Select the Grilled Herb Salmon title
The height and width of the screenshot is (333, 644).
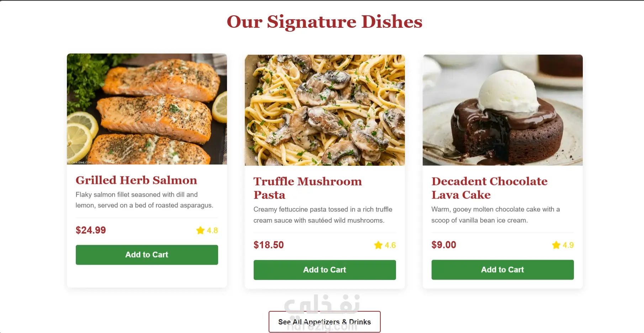tap(136, 180)
